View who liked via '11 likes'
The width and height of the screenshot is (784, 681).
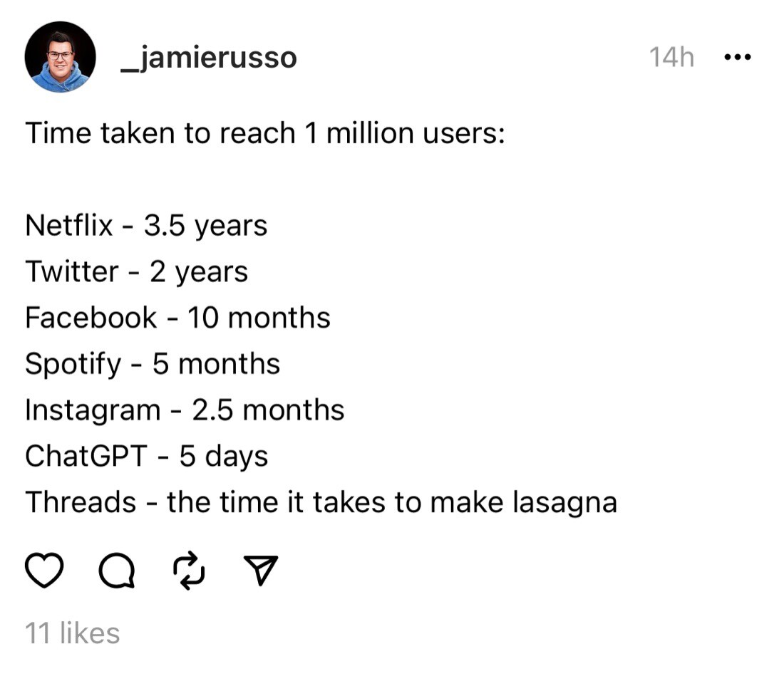[73, 633]
